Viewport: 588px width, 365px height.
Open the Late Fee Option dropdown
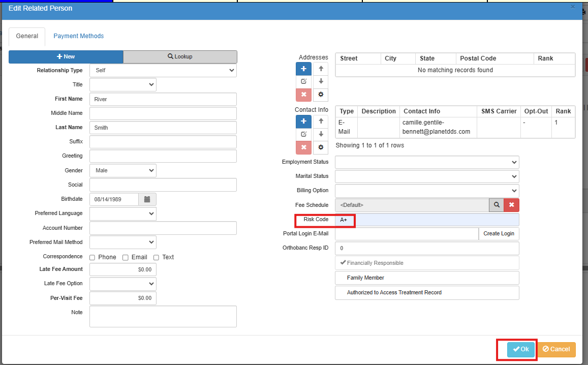coord(122,284)
